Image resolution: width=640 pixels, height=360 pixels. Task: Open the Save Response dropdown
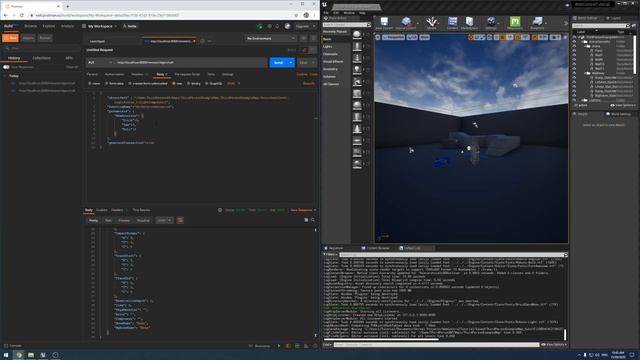click(x=303, y=210)
